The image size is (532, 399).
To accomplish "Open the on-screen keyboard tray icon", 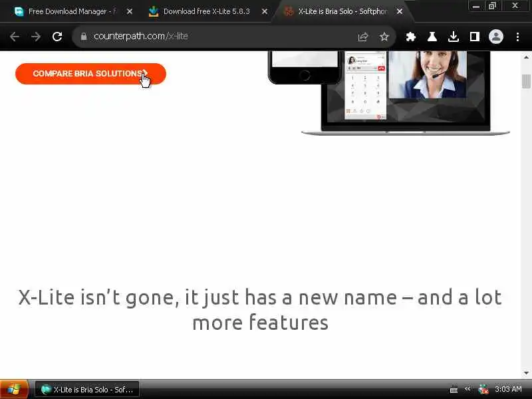I will tap(454, 390).
